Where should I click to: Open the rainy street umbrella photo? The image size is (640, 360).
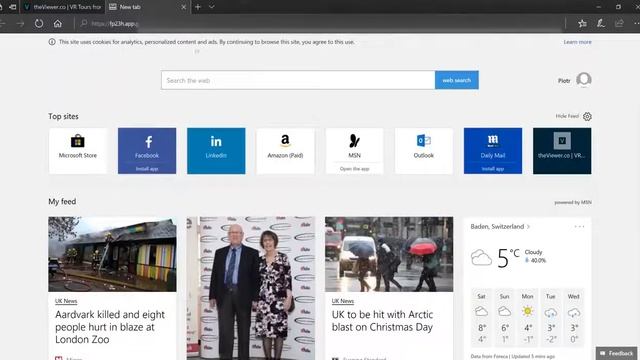point(389,254)
